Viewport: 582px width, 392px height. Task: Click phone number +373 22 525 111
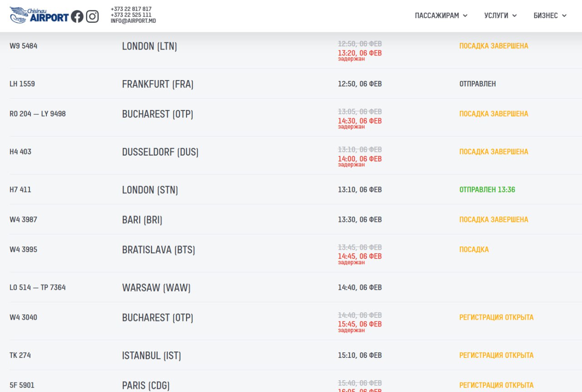(x=131, y=15)
